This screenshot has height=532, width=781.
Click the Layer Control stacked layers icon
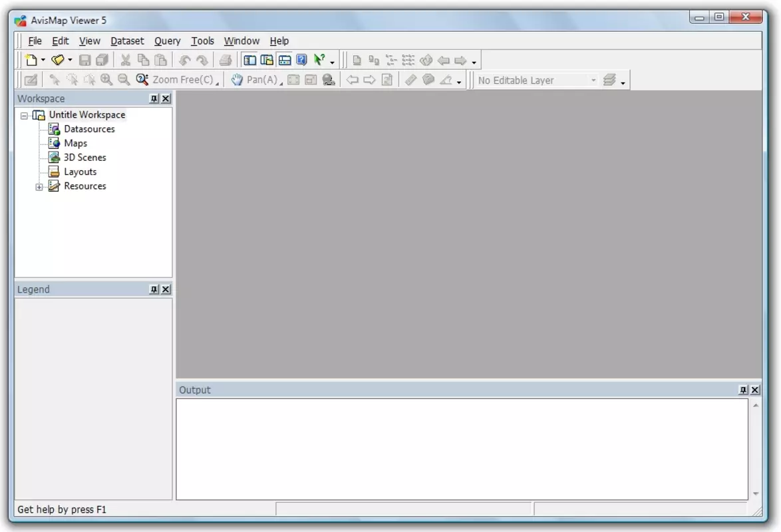point(609,80)
